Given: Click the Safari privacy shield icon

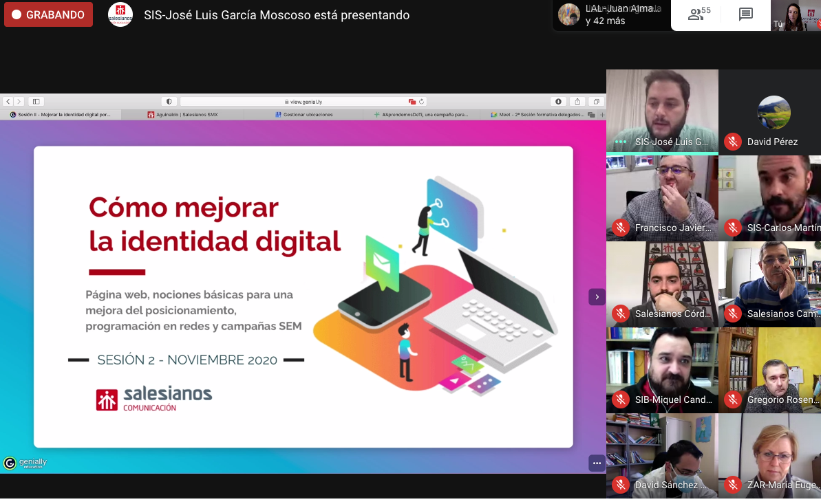Looking at the screenshot, I should 169,101.
